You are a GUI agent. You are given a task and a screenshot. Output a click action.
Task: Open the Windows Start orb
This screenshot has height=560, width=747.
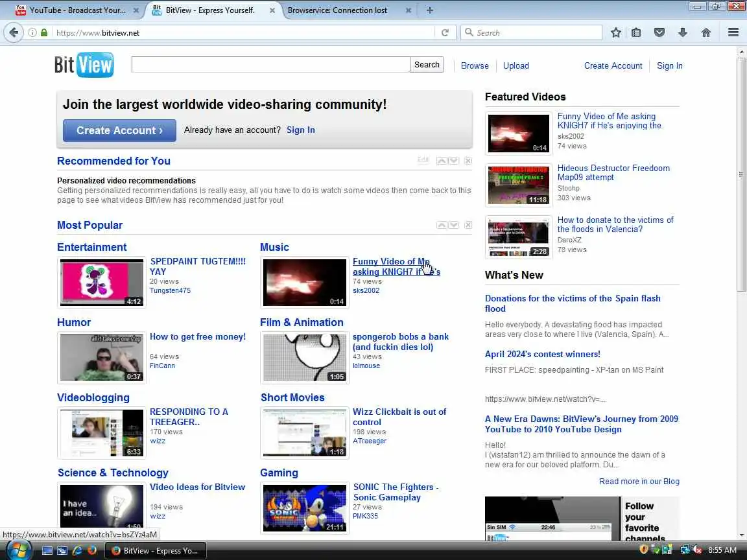[x=18, y=550]
